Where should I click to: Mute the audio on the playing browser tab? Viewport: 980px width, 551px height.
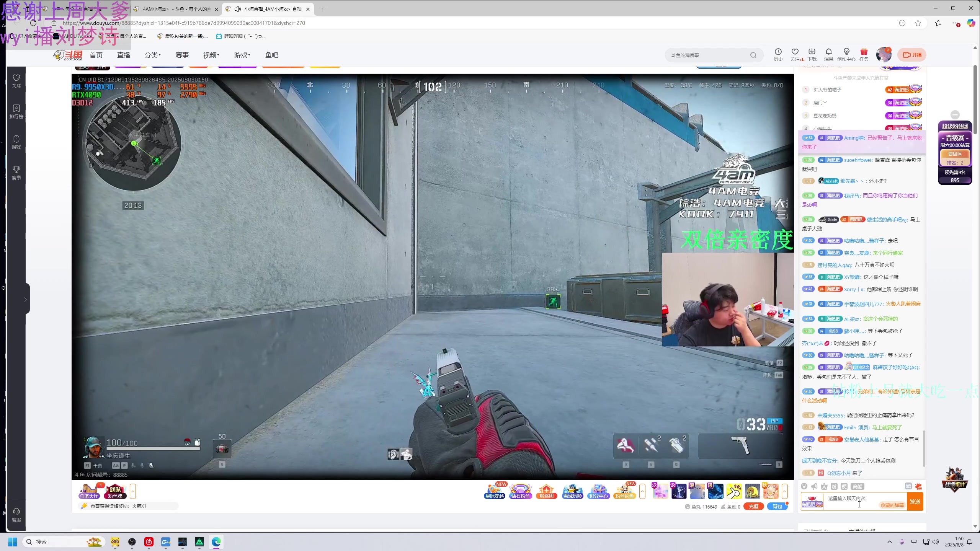tap(237, 9)
